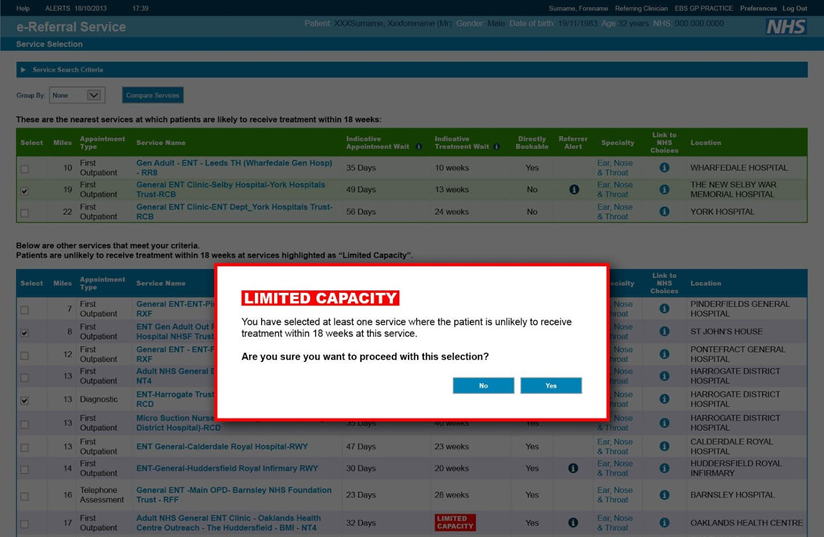Tick checkbox for Calderdale Royal Hospital row

click(x=25, y=448)
